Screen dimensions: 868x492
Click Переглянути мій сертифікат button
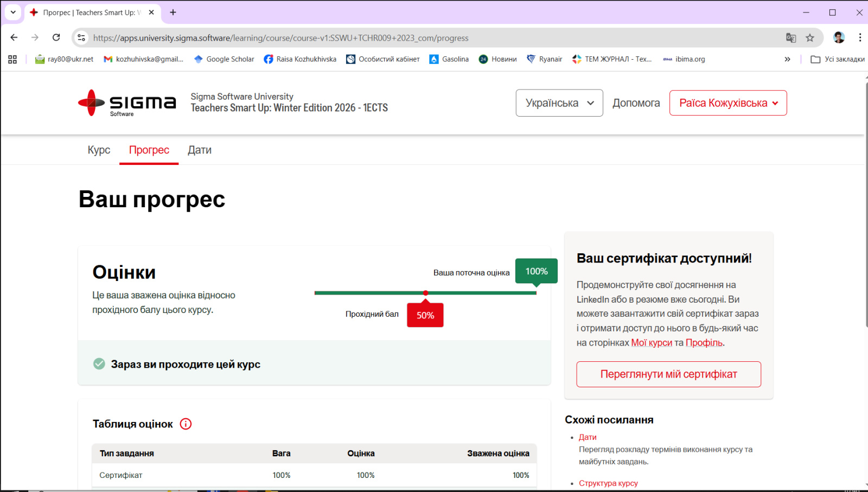pyautogui.click(x=668, y=374)
